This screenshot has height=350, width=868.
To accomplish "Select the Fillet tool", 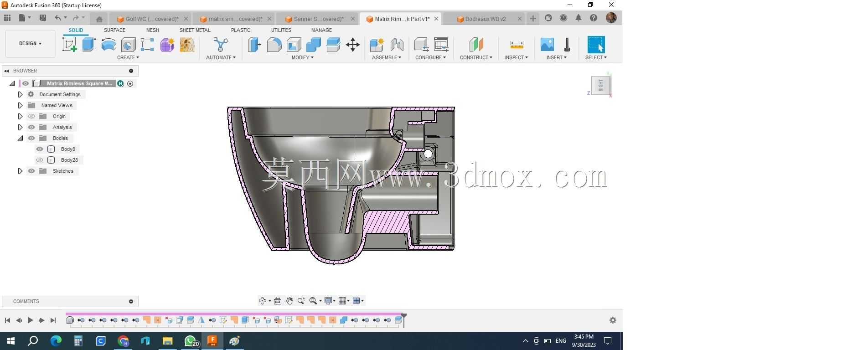I will 274,45.
